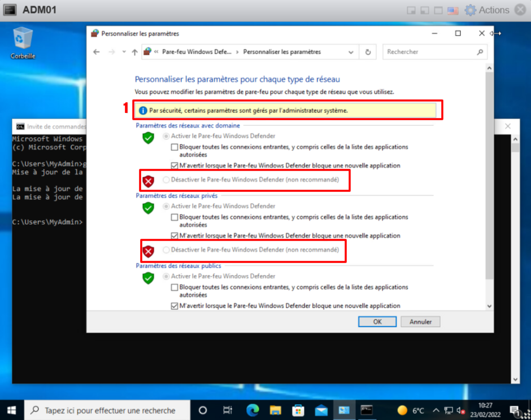Viewport: 531px width, 420px height.
Task: Click the Annuler button
Action: click(x=420, y=322)
